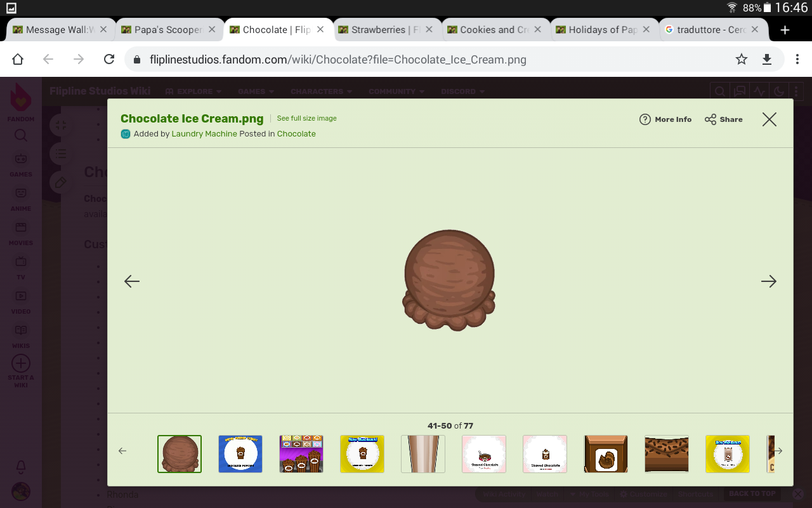Expand the Discord dropdown menu

[x=463, y=91]
